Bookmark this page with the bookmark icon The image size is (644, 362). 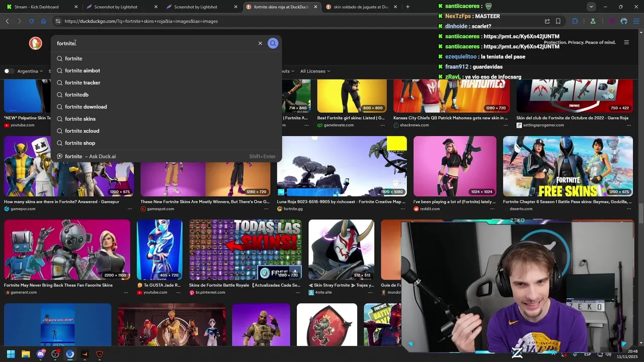click(x=558, y=21)
